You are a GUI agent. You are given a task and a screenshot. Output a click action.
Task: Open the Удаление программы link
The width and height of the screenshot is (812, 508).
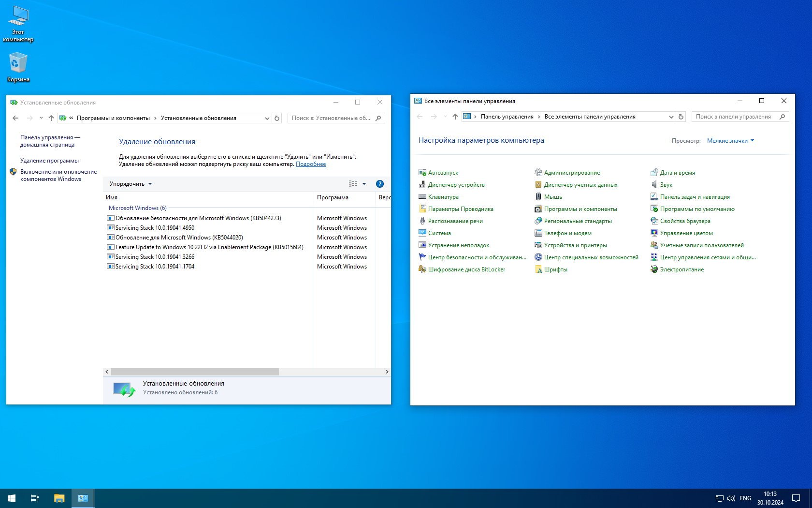(x=49, y=161)
